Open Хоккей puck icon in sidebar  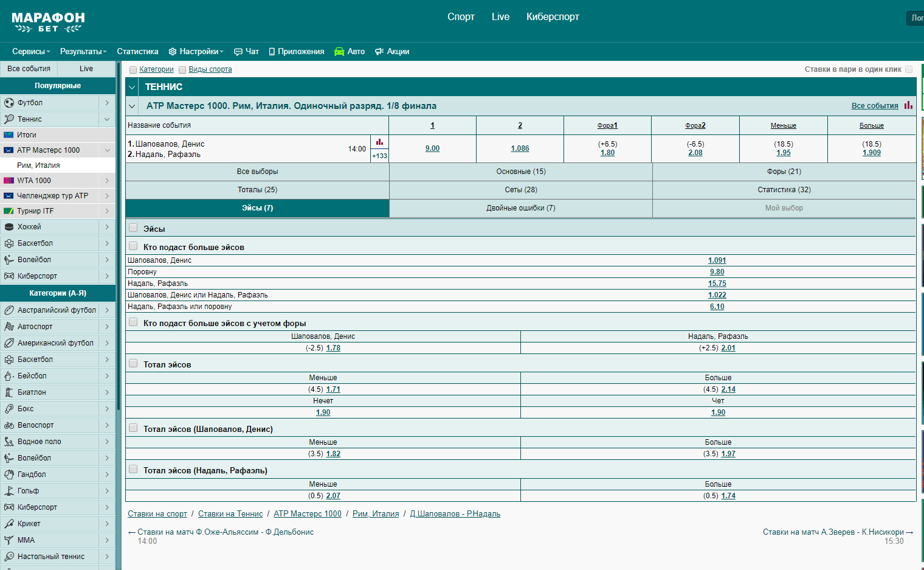click(x=9, y=227)
